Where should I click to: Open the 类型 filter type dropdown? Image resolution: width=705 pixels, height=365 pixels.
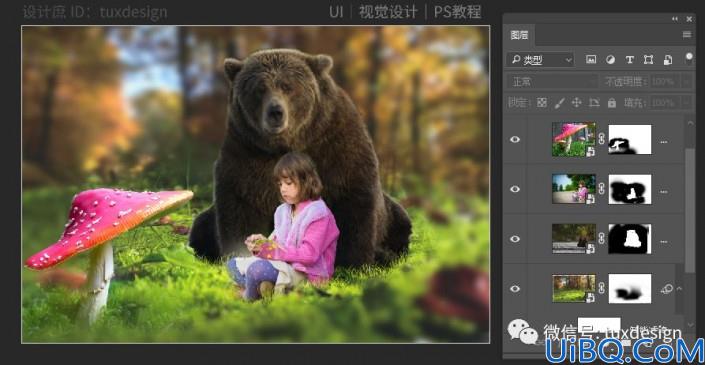(540, 60)
